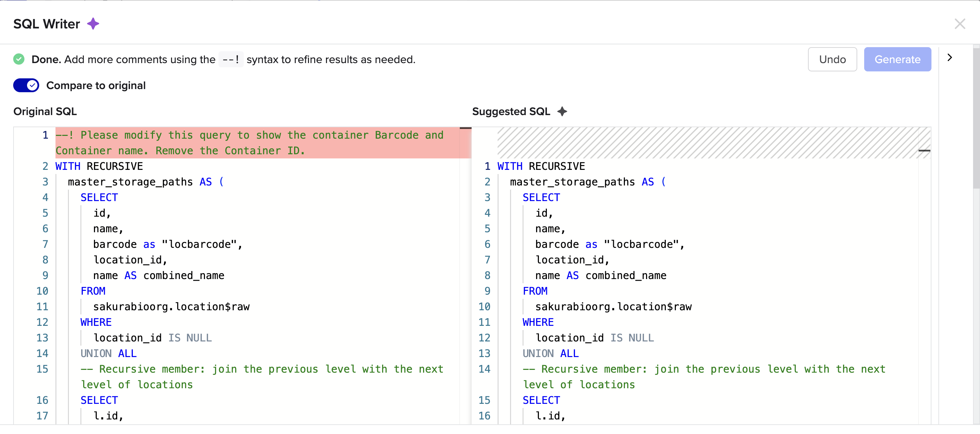Click the Undo button

coord(832,59)
